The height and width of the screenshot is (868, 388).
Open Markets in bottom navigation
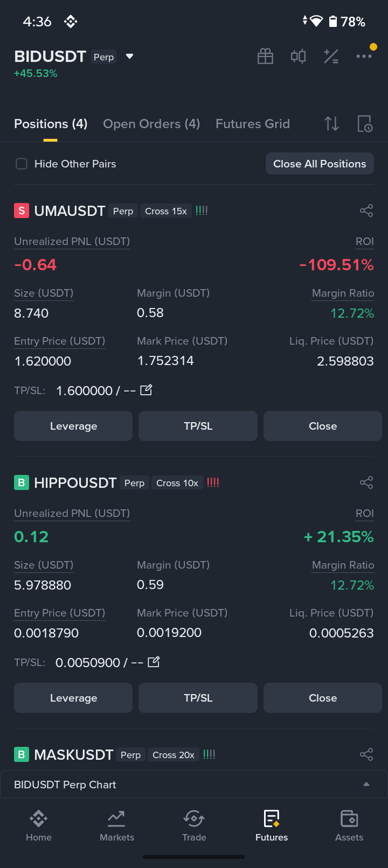[x=116, y=825]
